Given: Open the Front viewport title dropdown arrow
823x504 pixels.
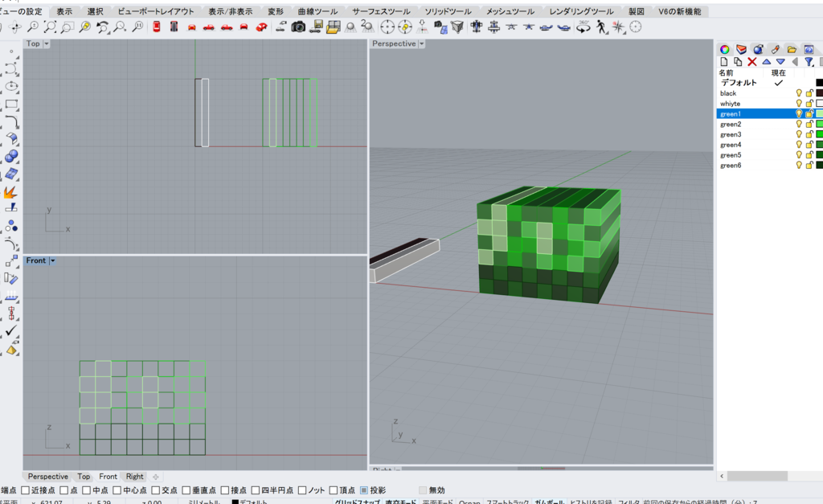Looking at the screenshot, I should [52, 260].
